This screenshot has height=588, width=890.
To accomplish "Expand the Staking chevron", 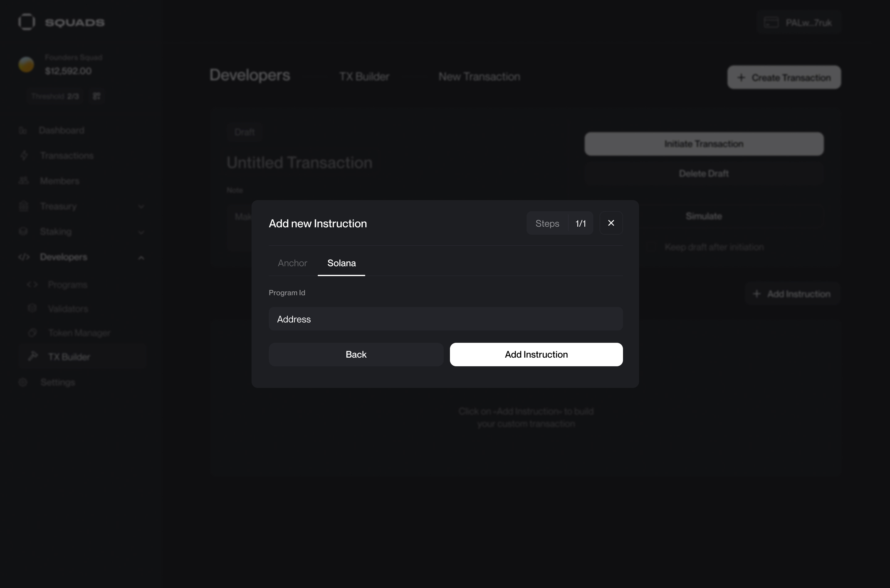I will pyautogui.click(x=141, y=233).
